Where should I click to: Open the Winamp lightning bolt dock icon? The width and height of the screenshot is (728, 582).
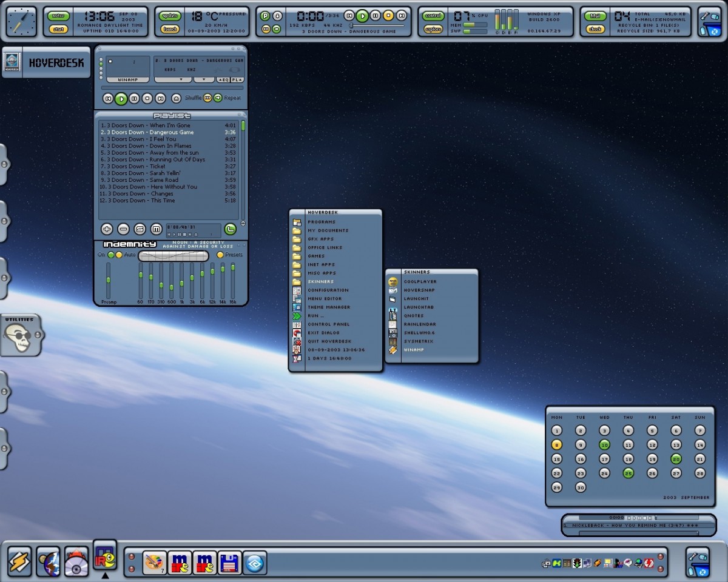tap(19, 561)
